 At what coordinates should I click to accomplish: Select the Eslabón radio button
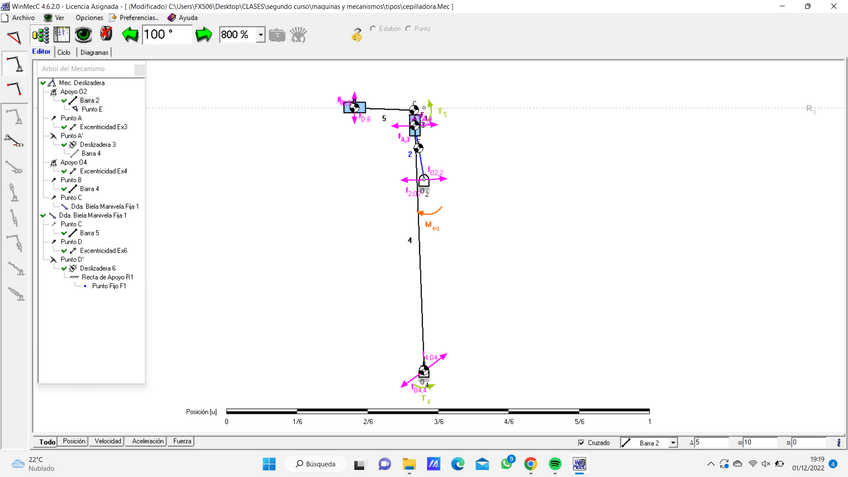373,29
